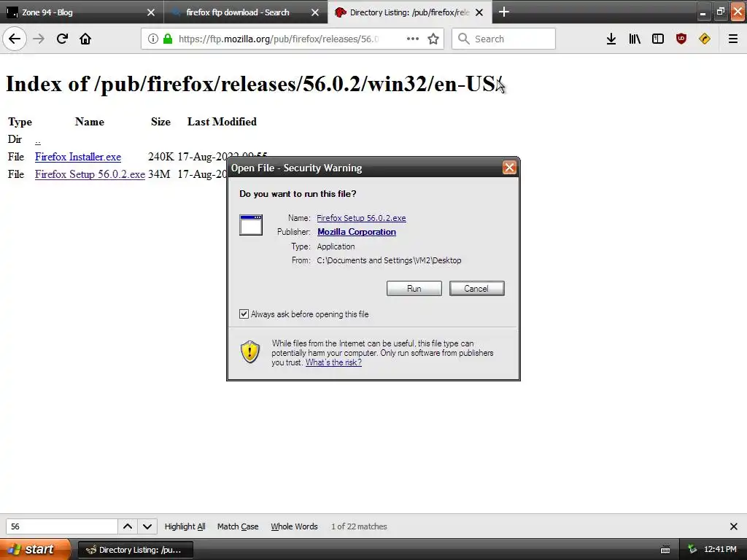Close the Zone 94 - Blog tab
The image size is (747, 560).
150,12
